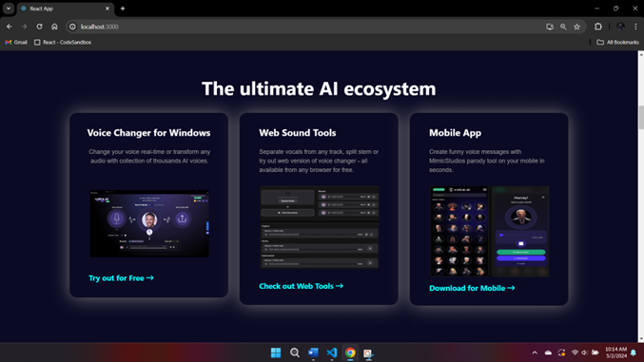
Task: Switch to Chrome in the taskbar
Action: click(x=350, y=352)
